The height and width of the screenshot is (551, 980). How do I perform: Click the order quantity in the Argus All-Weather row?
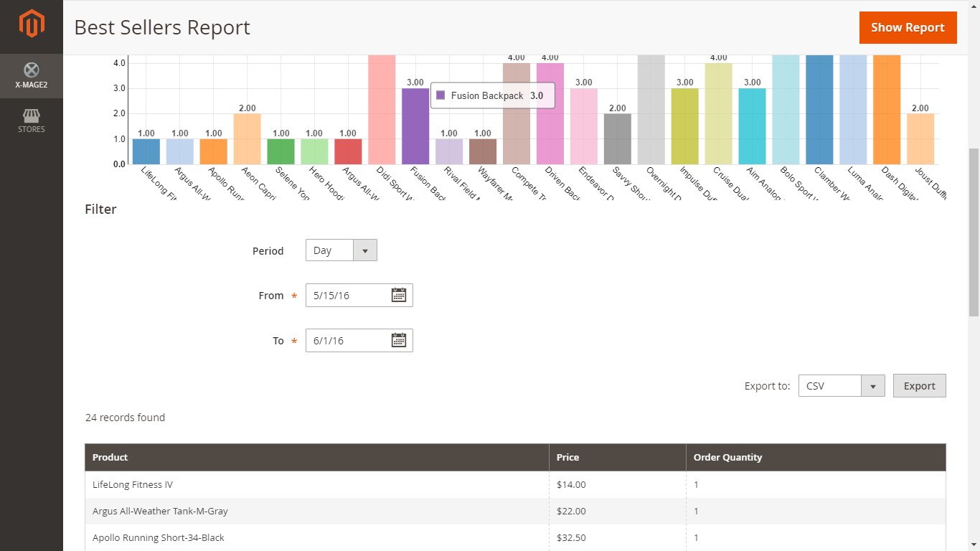816,511
